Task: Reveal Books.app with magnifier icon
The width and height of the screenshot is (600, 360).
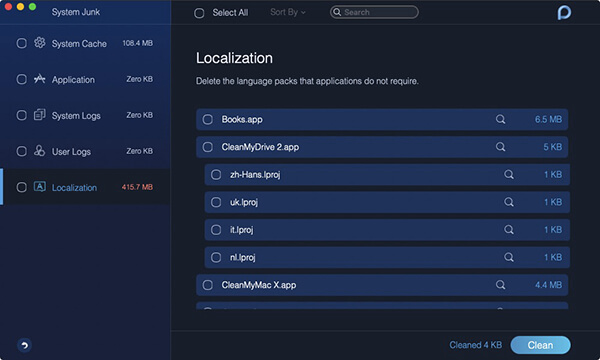Action: (501, 119)
